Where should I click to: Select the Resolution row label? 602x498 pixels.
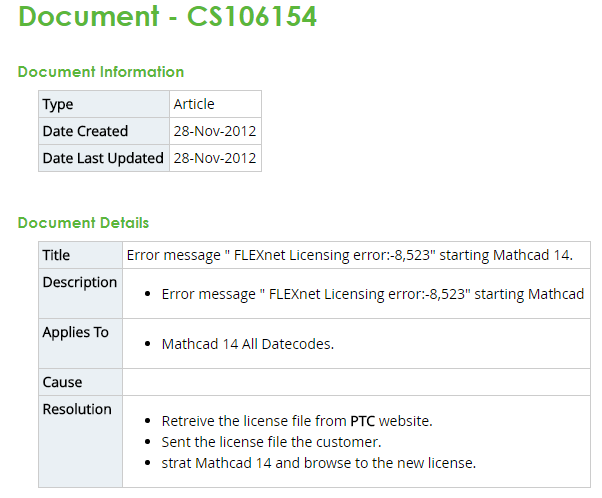coord(77,409)
